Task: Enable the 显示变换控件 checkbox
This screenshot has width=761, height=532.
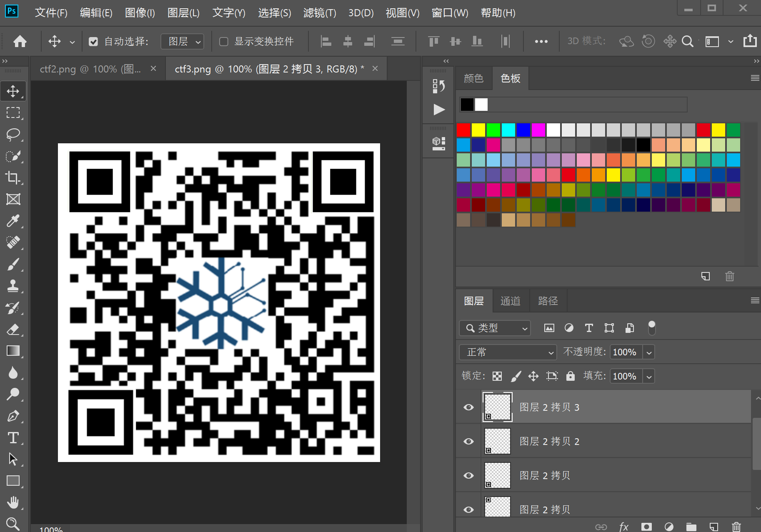Action: click(224, 42)
